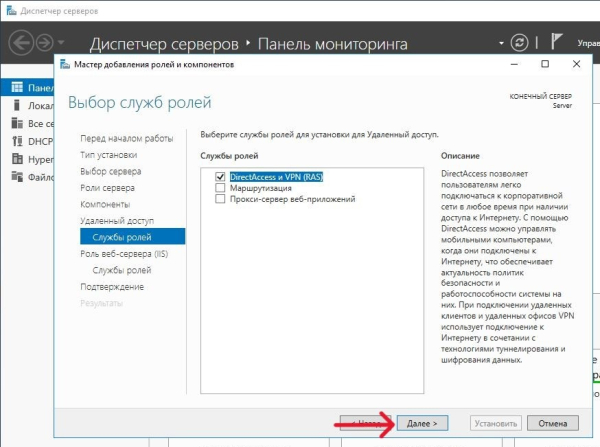
Task: Check Прокси-сервер веб-приложений checkbox
Action: (220, 199)
